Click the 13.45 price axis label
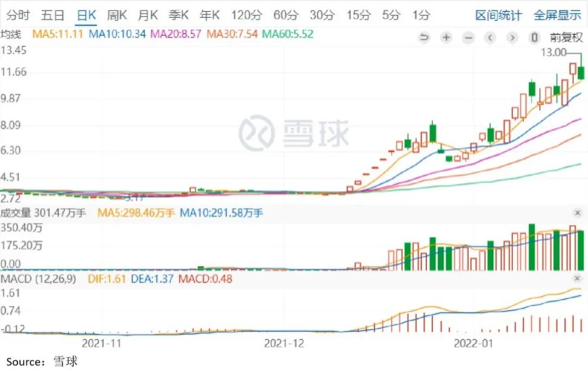The image size is (588, 372). point(14,50)
